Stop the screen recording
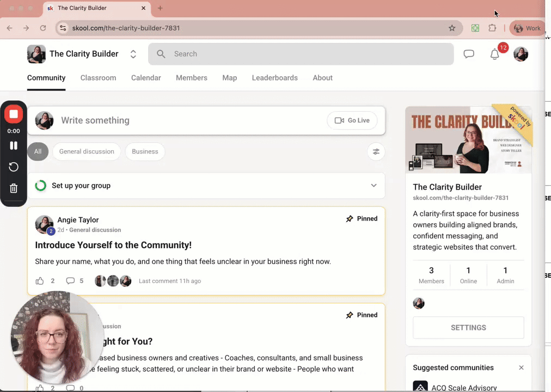The height and width of the screenshot is (392, 551). [14, 114]
